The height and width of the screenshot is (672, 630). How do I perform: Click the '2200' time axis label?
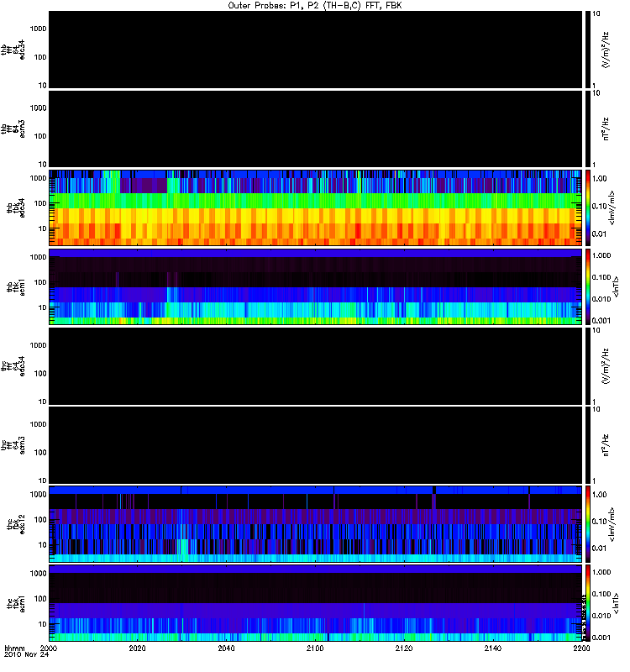pos(581,648)
